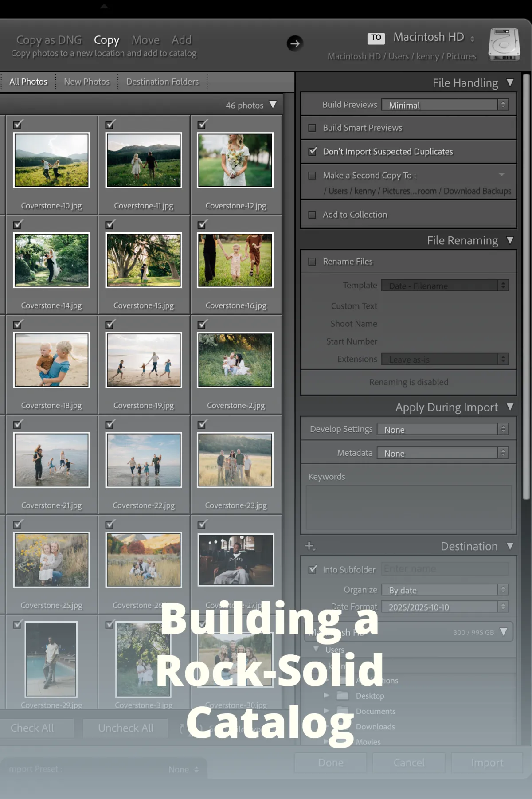Click the plus icon beside Destination panel
The height and width of the screenshot is (799, 532).
[309, 546]
